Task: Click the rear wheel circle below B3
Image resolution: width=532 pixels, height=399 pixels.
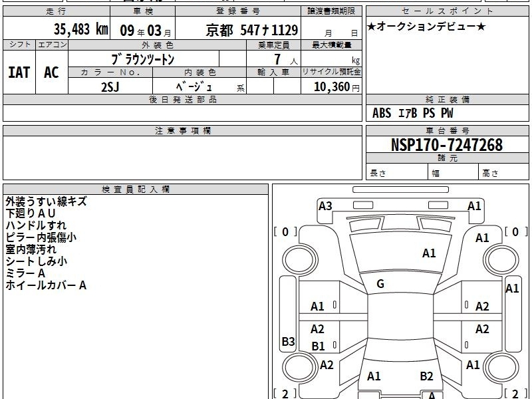Action: tap(299, 368)
